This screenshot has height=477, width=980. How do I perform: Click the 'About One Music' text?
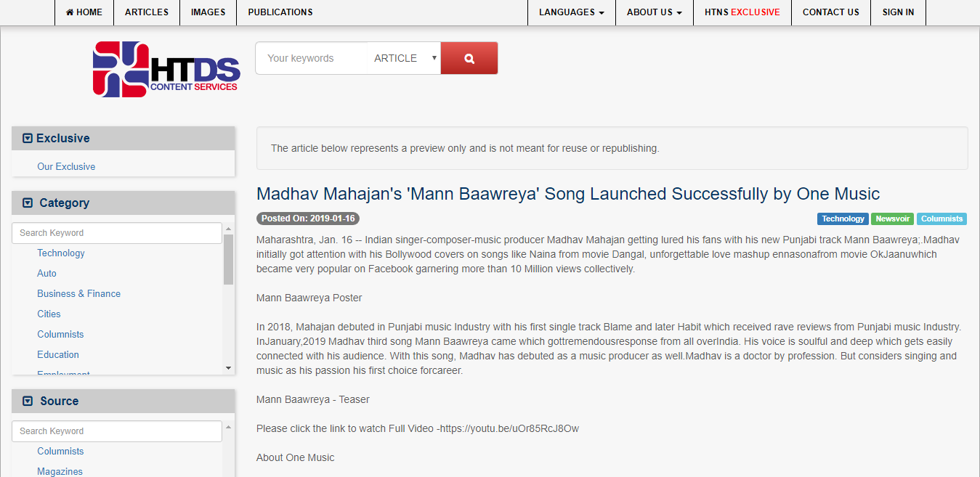[296, 457]
